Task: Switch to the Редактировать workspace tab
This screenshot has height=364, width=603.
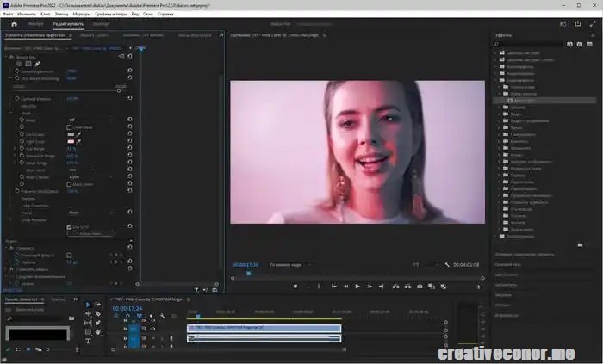Action: (68, 24)
